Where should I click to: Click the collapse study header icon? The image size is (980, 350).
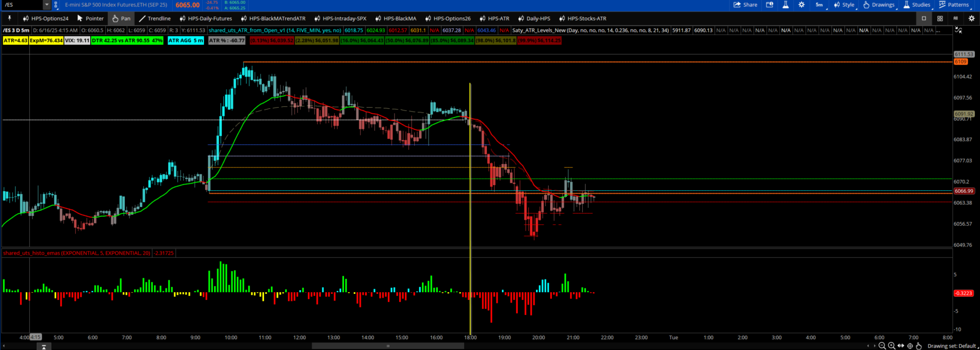pos(958,30)
